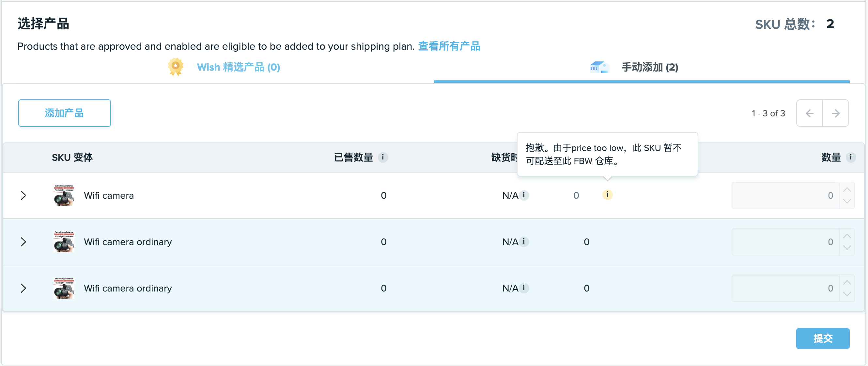Switch to the Wish 精选产品 tab
This screenshot has width=868, height=366.
[x=238, y=67]
